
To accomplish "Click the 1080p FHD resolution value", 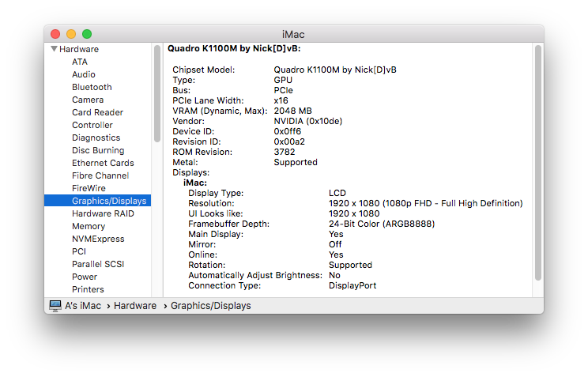I will pos(426,203).
